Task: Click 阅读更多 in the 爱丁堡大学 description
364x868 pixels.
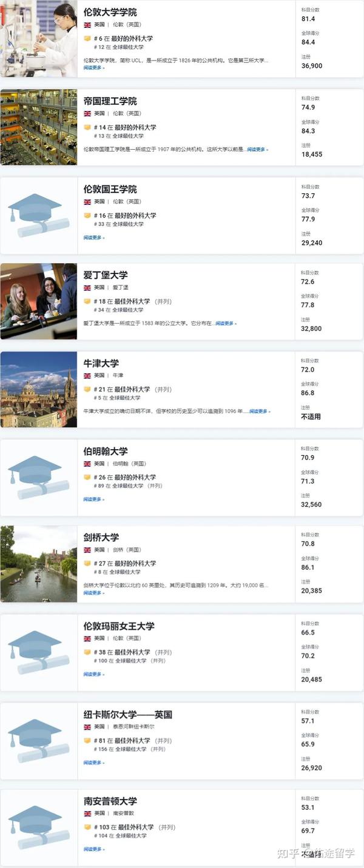Action: pos(226,324)
